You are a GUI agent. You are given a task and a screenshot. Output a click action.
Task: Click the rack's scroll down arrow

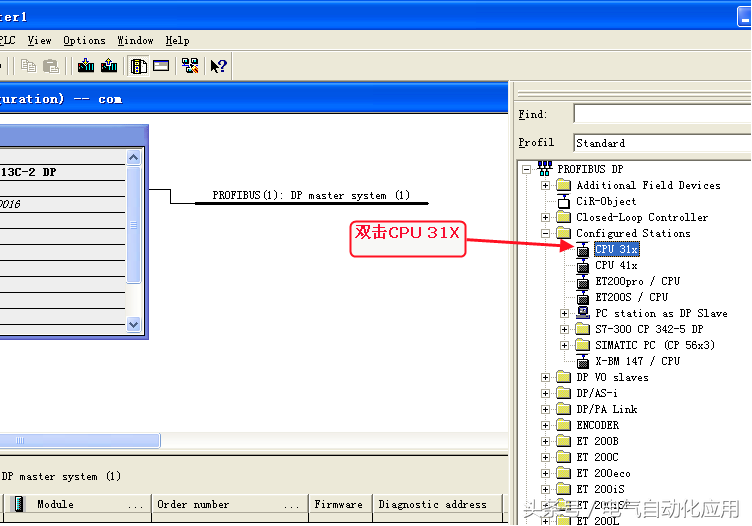tap(133, 324)
